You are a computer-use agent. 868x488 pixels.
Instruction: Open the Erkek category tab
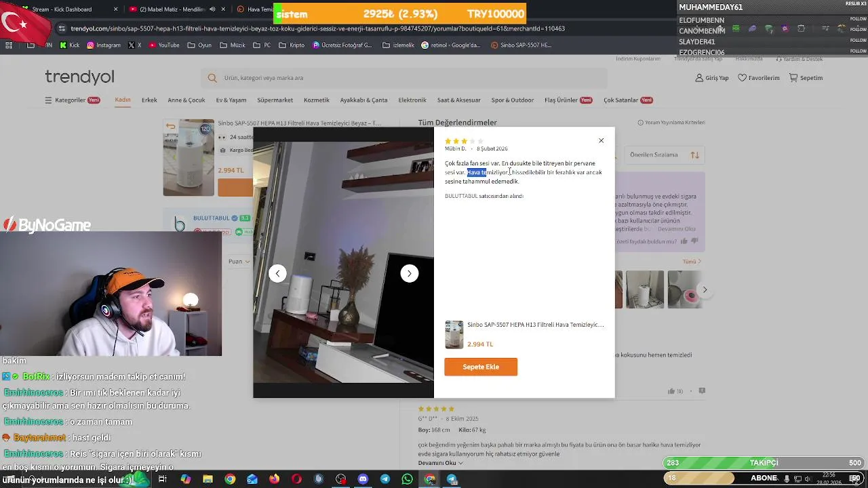[149, 100]
